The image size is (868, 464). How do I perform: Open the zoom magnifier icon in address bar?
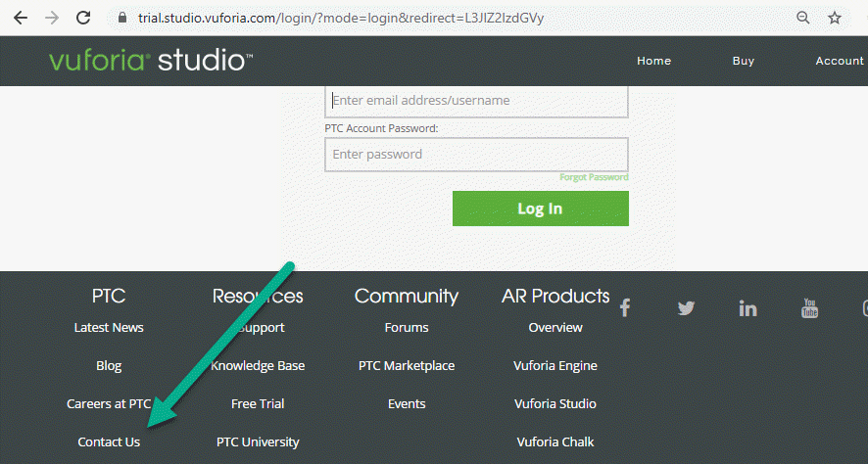click(x=802, y=18)
